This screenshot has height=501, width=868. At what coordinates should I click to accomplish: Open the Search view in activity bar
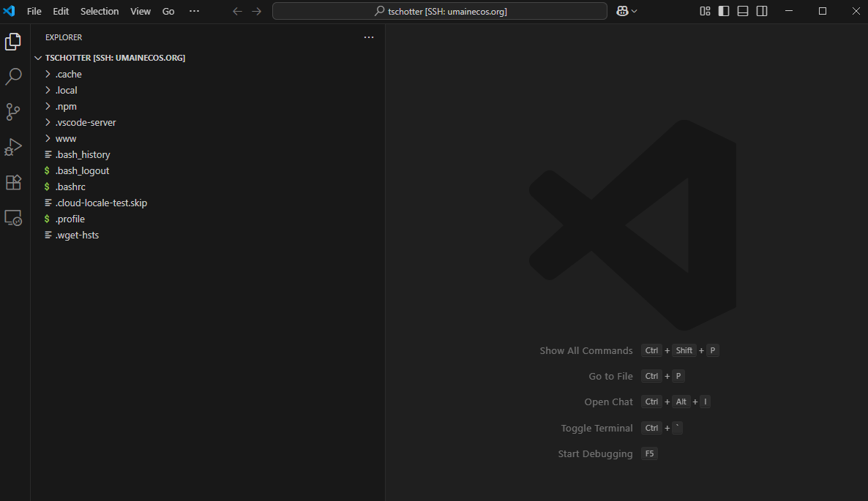point(12,77)
